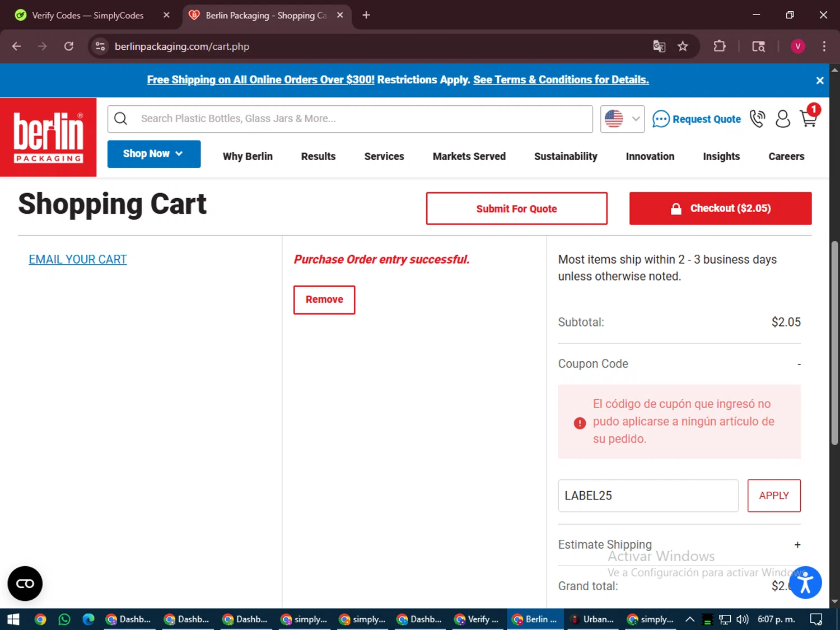Open the notifications center icon
The height and width of the screenshot is (630, 840).
(816, 619)
